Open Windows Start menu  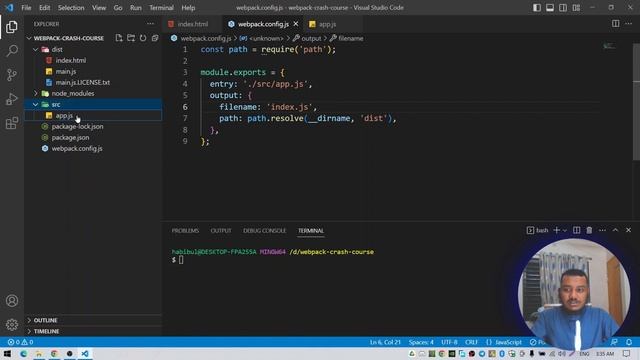tap(7, 353)
